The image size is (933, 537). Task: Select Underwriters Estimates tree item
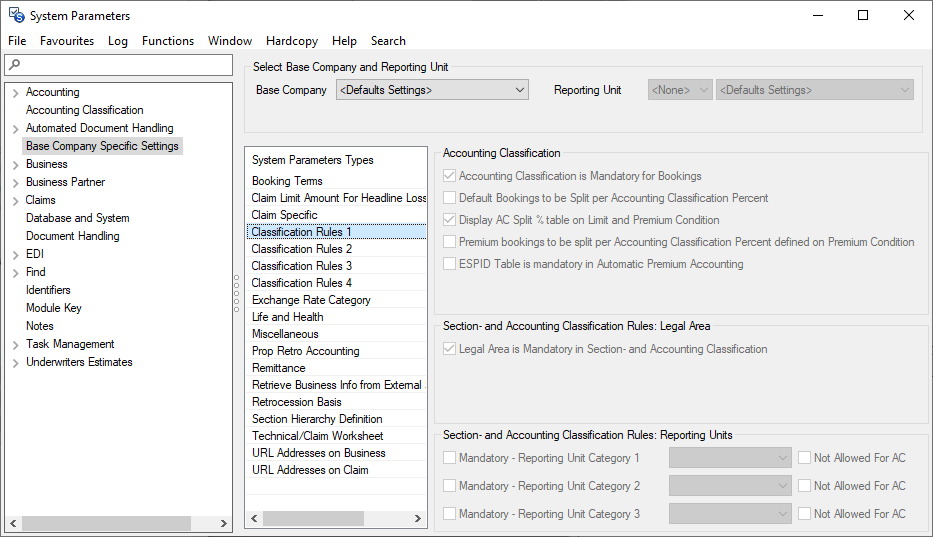(79, 362)
